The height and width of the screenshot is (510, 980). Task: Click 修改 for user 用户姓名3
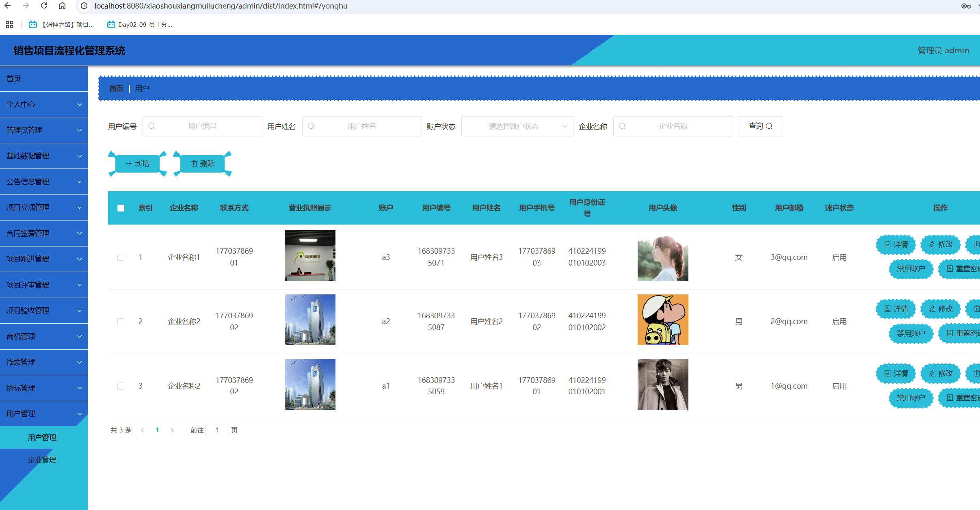941,244
